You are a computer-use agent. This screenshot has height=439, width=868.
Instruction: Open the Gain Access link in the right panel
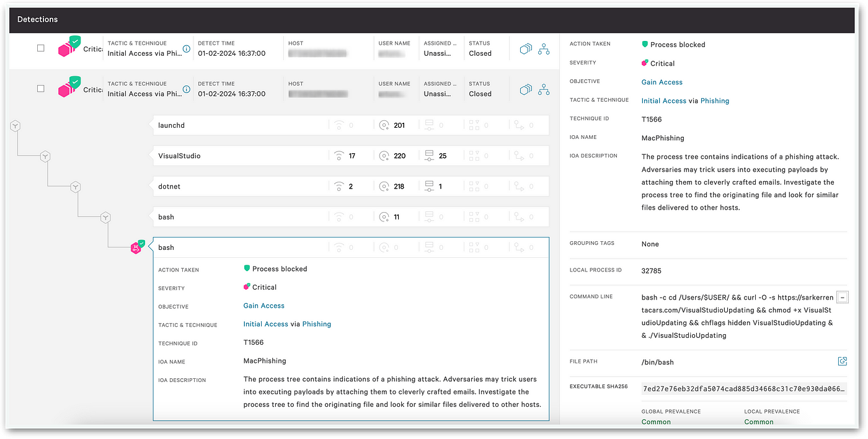[662, 82]
